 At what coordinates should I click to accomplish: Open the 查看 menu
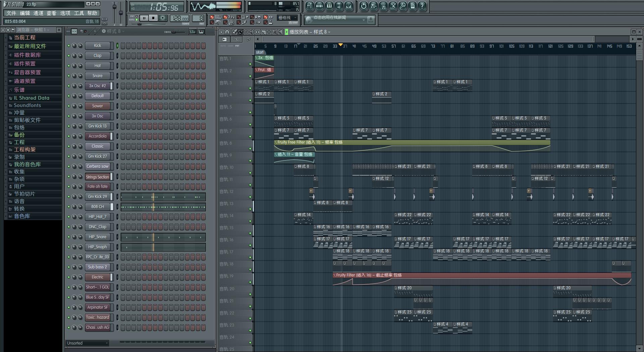click(x=52, y=13)
